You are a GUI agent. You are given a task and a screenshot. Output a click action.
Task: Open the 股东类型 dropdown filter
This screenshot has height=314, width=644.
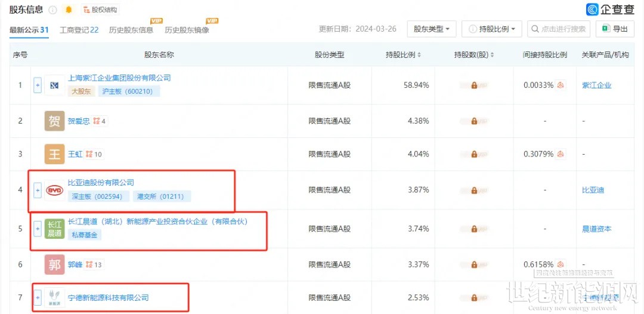431,29
